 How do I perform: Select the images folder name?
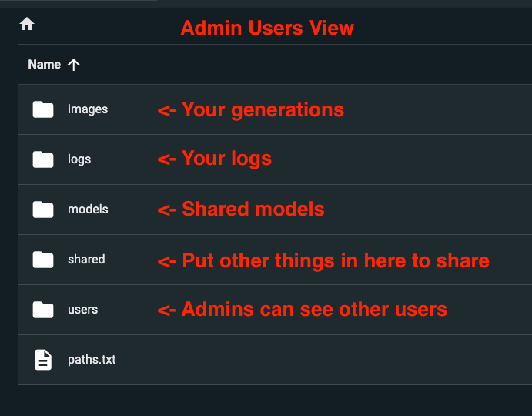click(x=88, y=109)
